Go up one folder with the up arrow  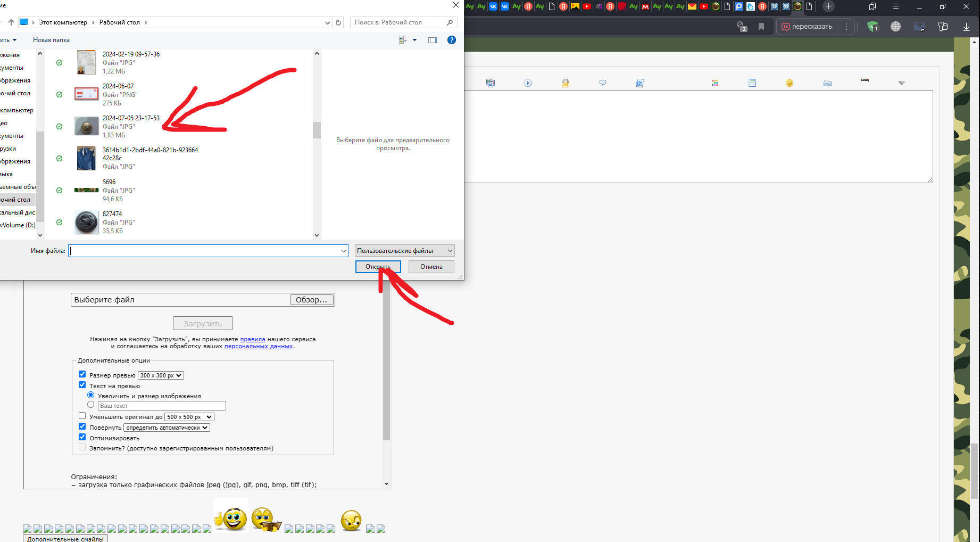tap(11, 22)
